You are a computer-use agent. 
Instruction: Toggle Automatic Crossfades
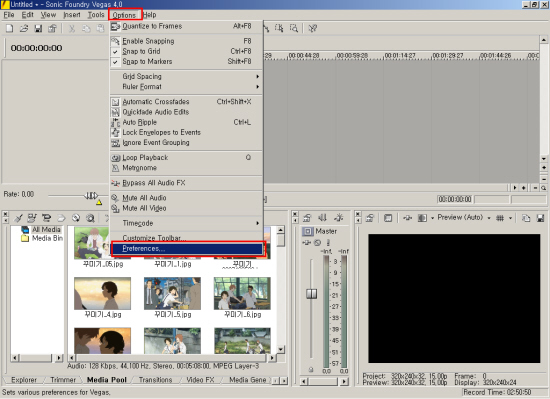click(x=186, y=102)
